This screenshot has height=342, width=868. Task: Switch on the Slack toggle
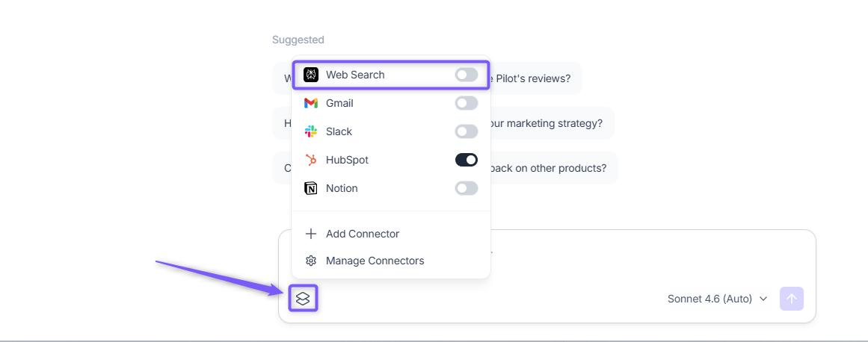click(x=466, y=131)
